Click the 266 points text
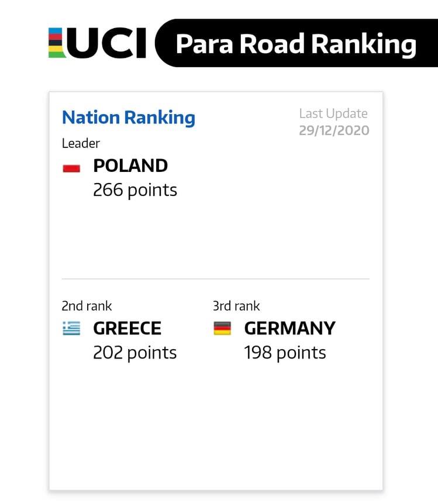The width and height of the screenshot is (438, 504). click(135, 190)
